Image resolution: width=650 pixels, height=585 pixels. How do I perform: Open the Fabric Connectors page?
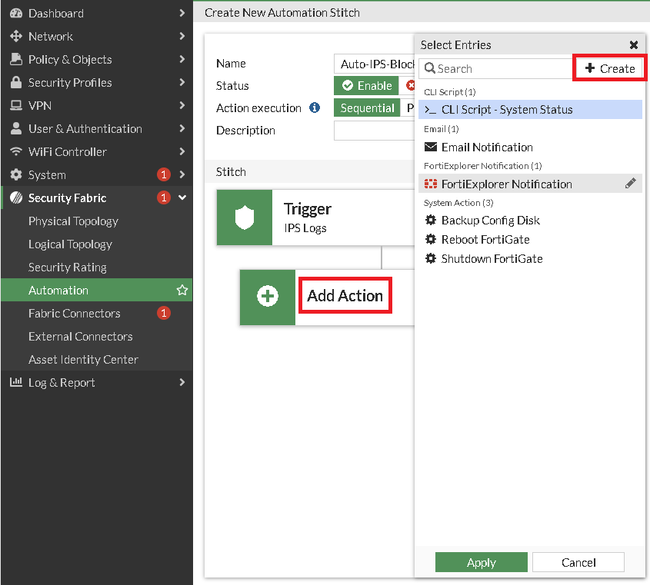(74, 313)
